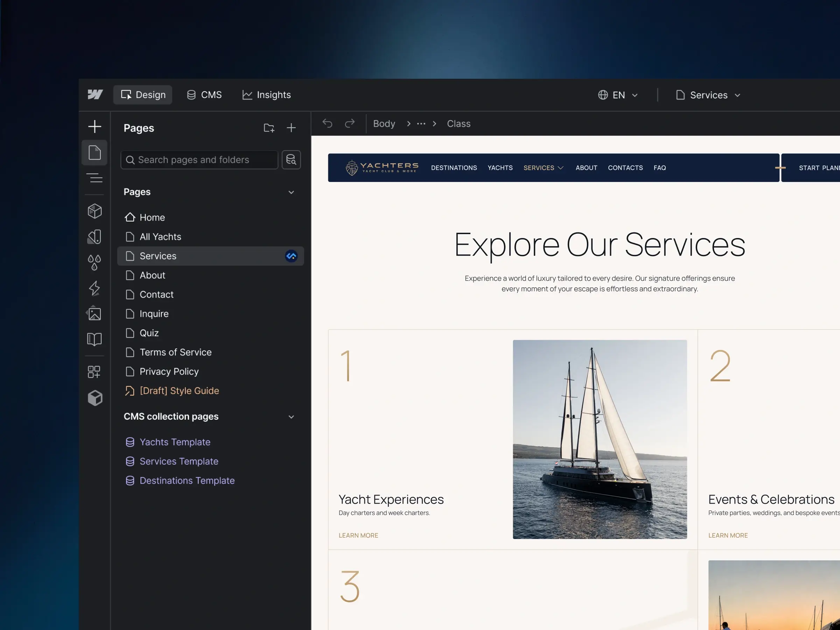Select the Quiz page
Viewport: 840px width, 630px height.
point(211,333)
